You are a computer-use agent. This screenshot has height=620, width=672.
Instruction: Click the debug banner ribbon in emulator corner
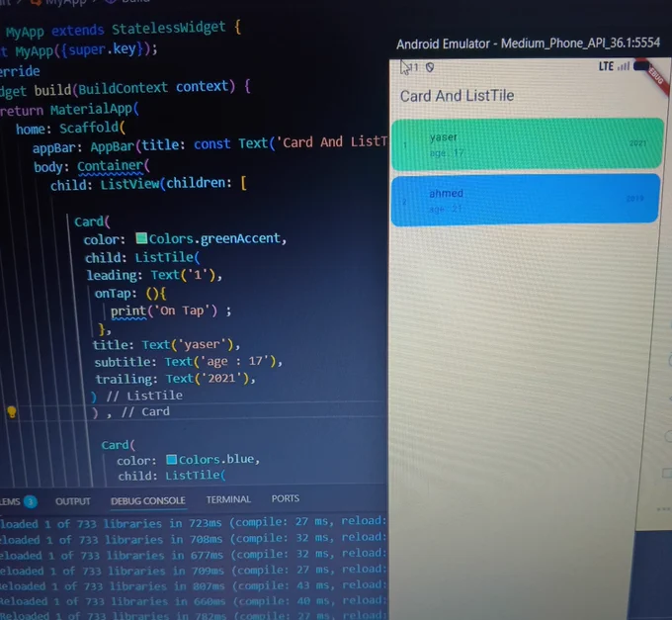pos(654,76)
